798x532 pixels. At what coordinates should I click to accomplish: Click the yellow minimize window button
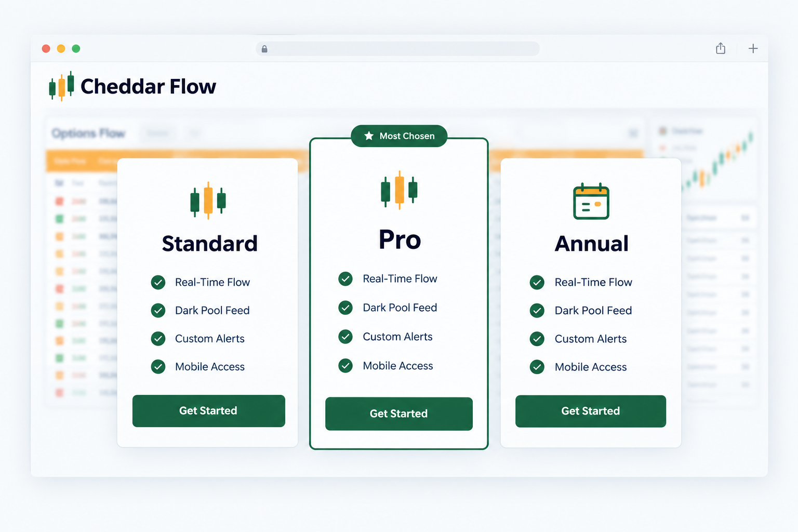tap(61, 48)
